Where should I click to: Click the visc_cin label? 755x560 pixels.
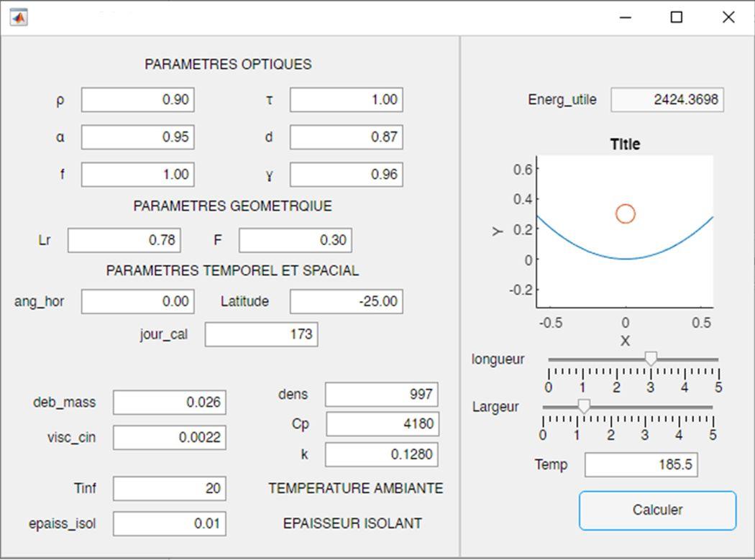click(x=71, y=437)
